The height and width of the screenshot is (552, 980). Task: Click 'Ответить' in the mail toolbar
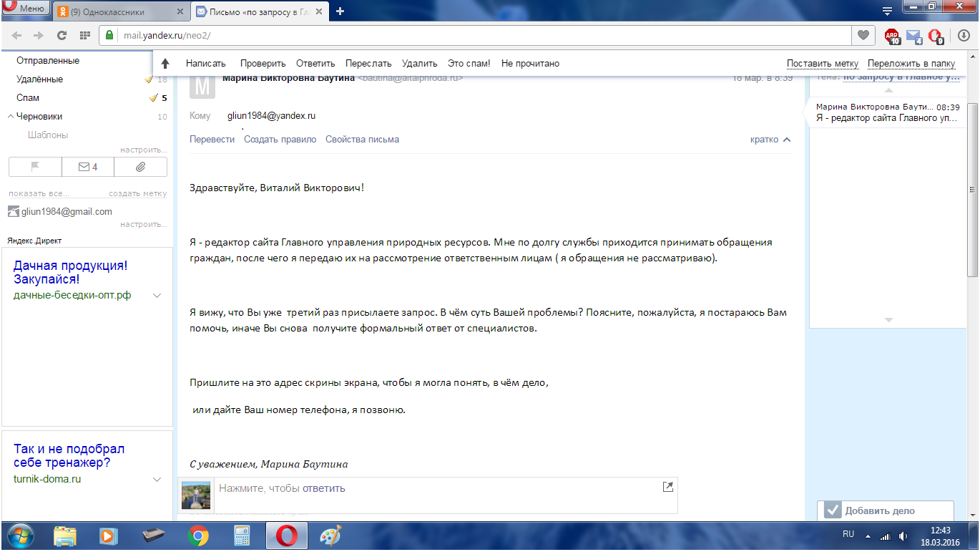pos(315,64)
